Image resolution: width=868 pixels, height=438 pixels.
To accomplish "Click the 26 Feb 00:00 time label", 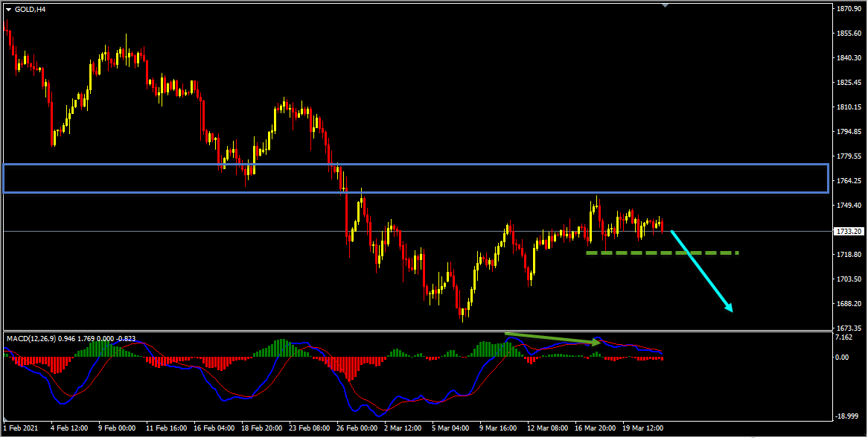I will click(357, 428).
